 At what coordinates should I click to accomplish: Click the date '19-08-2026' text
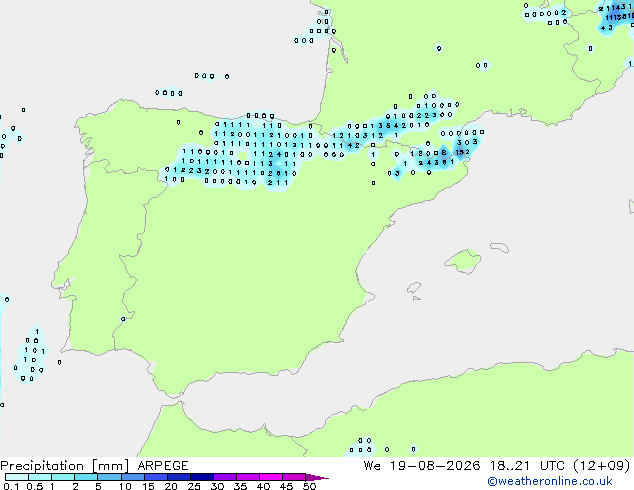pyautogui.click(x=435, y=466)
